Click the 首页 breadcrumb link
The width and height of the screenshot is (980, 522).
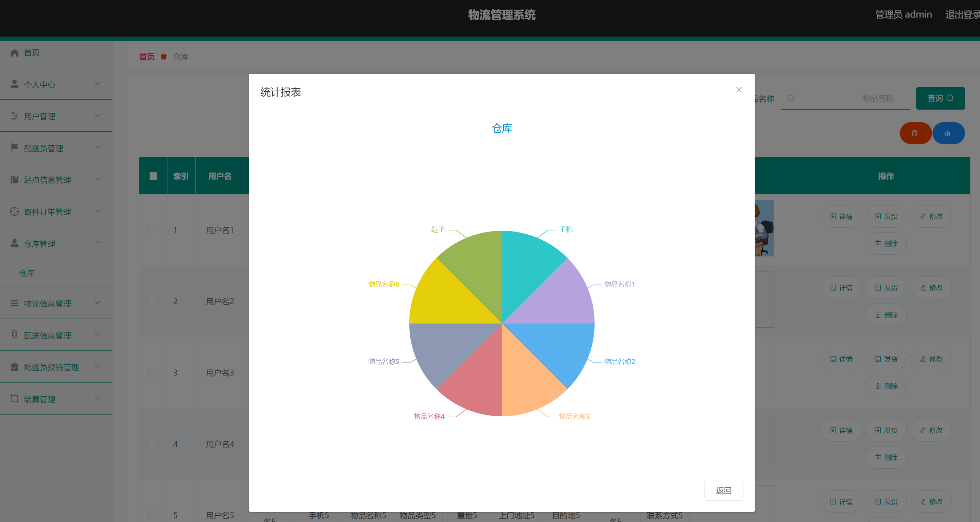[x=147, y=57]
